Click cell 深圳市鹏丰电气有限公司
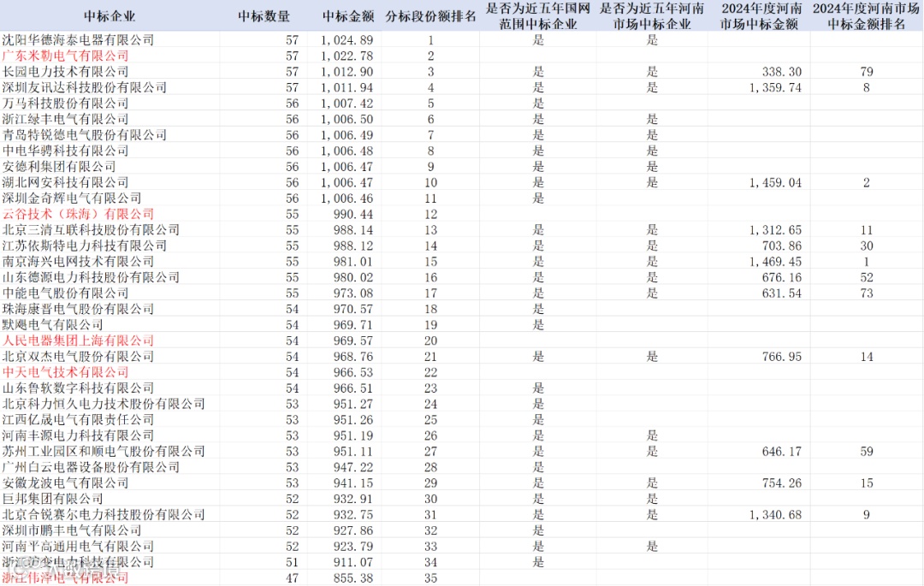924x586 pixels. (72, 530)
